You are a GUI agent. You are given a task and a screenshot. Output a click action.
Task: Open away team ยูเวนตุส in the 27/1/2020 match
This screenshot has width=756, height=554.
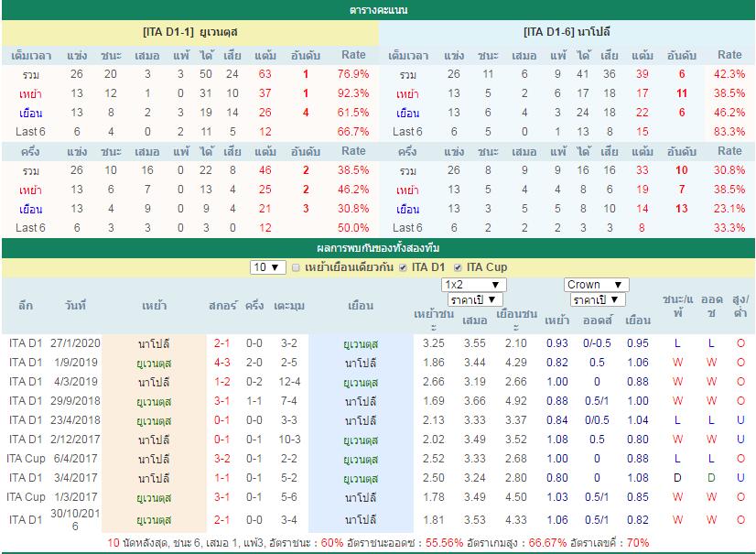(x=361, y=344)
